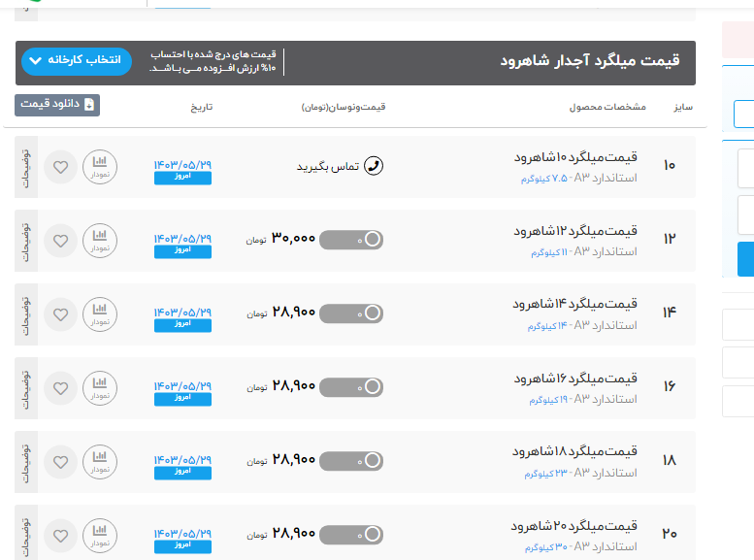Favorite the size 16 Shahroud rebar
Image resolution: width=754 pixels, height=560 pixels.
60,387
